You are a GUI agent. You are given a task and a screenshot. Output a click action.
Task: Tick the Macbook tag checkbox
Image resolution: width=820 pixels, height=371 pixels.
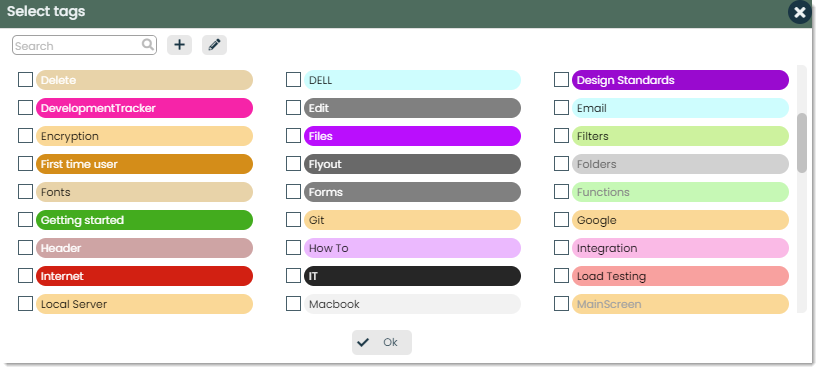[293, 303]
